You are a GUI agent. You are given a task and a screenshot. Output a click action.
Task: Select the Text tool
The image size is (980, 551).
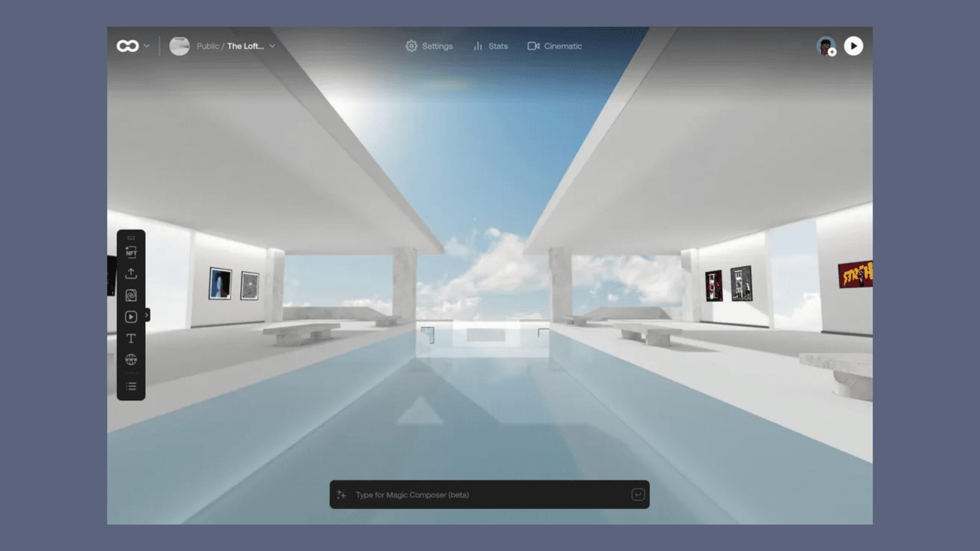[131, 338]
